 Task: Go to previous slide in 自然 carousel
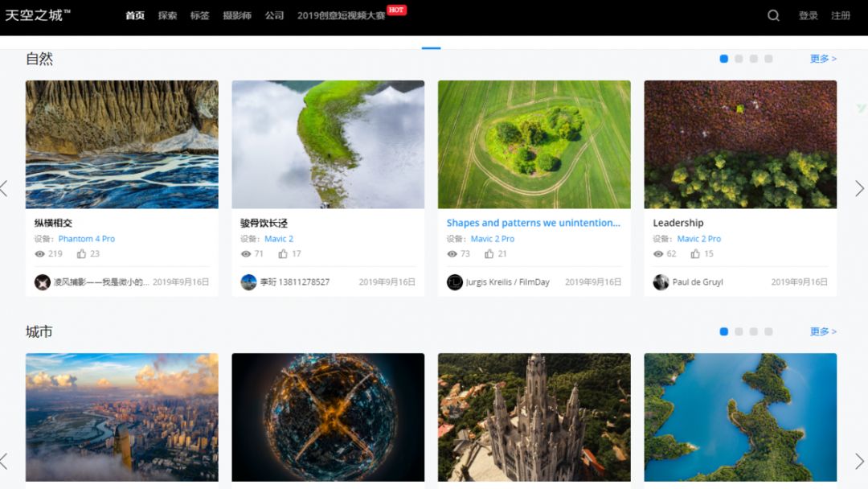pyautogui.click(x=5, y=188)
